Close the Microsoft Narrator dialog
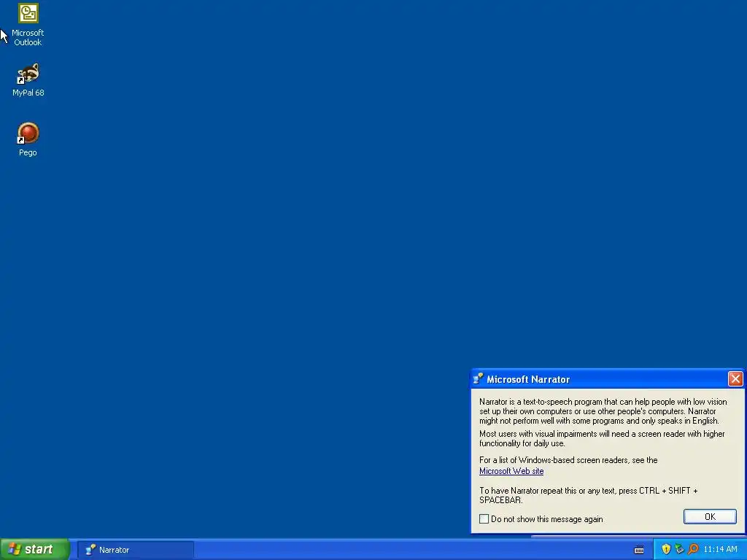The height and width of the screenshot is (560, 747). [735, 379]
